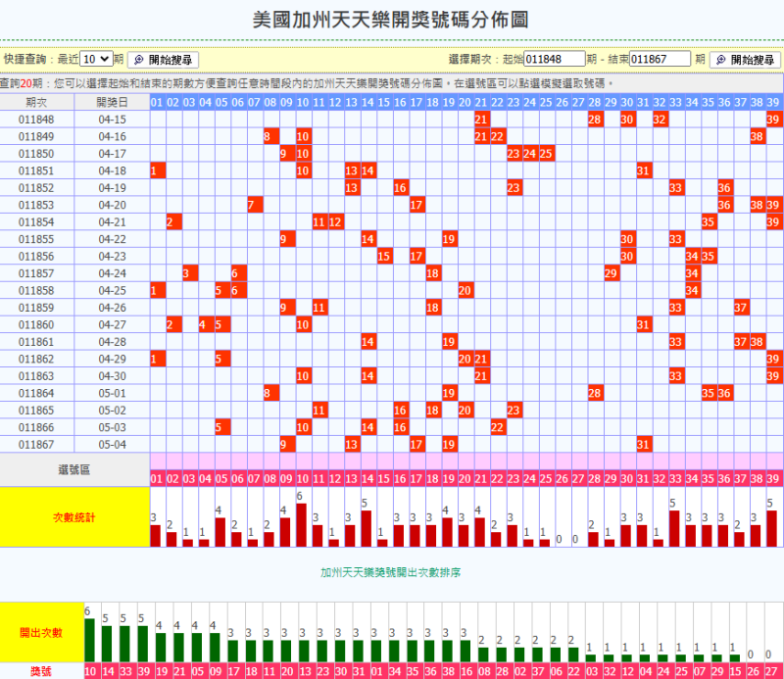This screenshot has width=784, height=679.
Task: Click red cell 31 in row 011867
Action: coord(644,445)
